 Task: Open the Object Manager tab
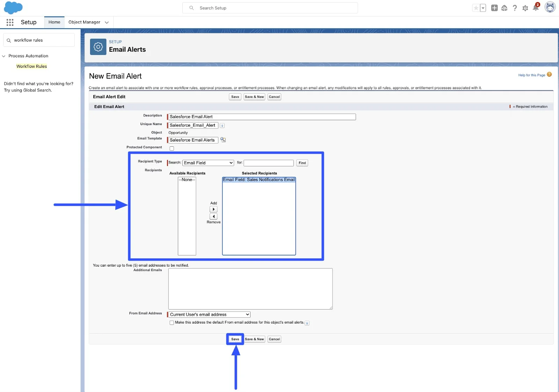[x=84, y=22]
